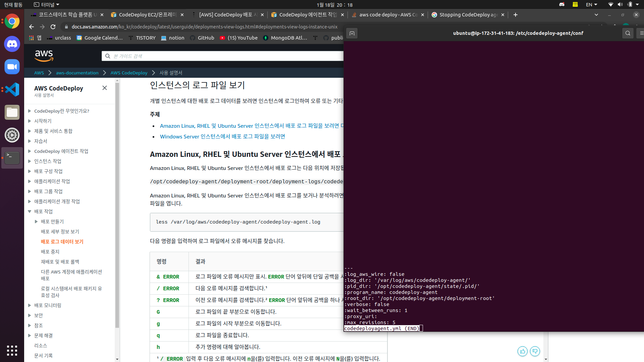Open Chrome apps shortcut in bookmarks bar
The height and width of the screenshot is (362, 644).
(x=35, y=38)
